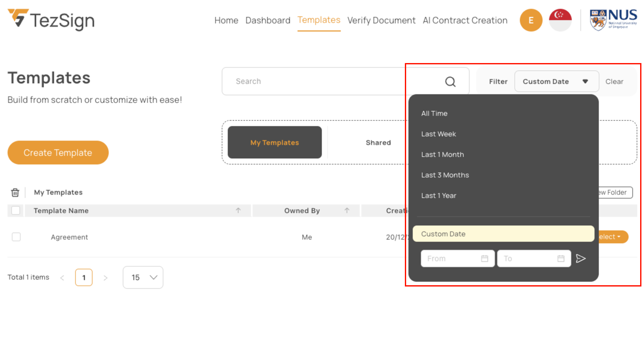Open the To date calendar icon
This screenshot has width=644, height=359.
pos(561,259)
